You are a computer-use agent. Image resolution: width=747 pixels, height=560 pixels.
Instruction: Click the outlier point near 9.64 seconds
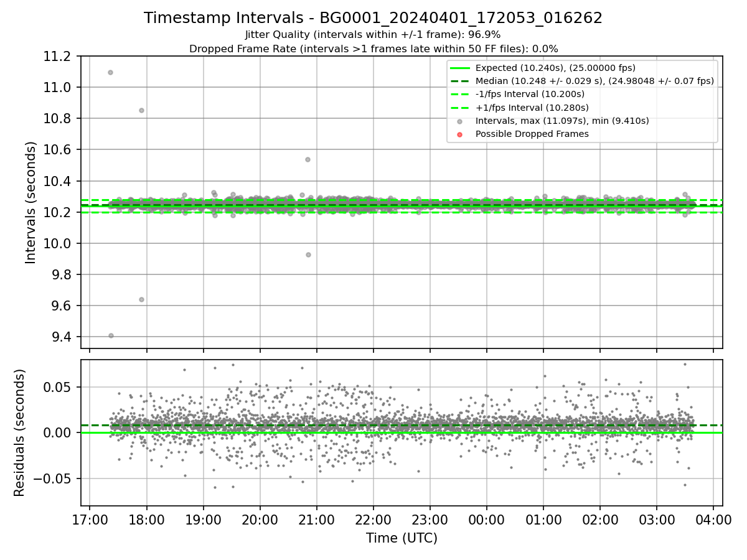pyautogui.click(x=141, y=299)
